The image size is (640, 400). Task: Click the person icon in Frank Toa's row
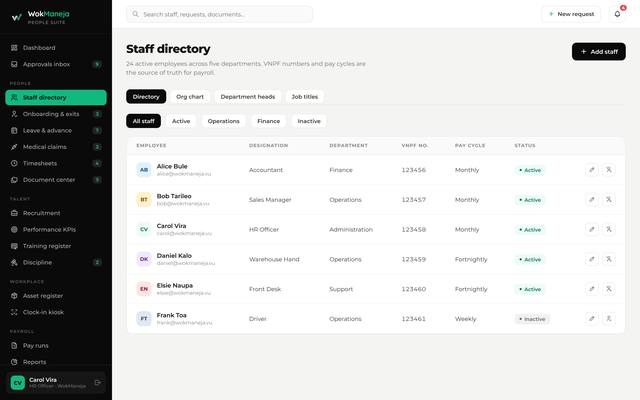(609, 319)
